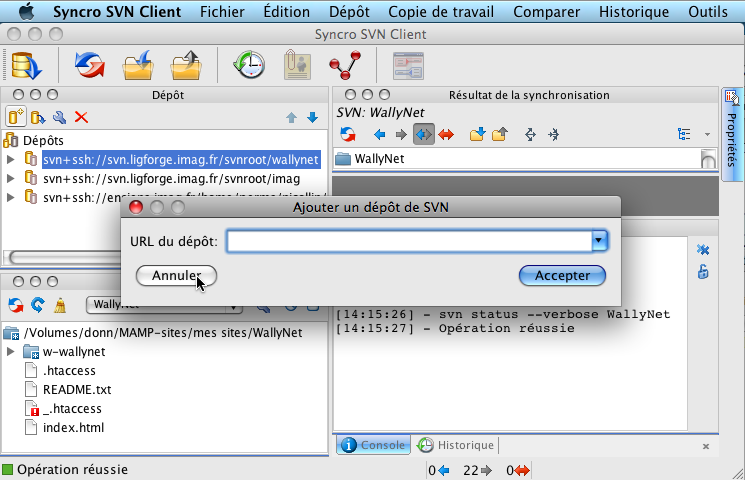745x480 pixels.
Task: Click the edit repository location icon
Action: [x=38, y=117]
